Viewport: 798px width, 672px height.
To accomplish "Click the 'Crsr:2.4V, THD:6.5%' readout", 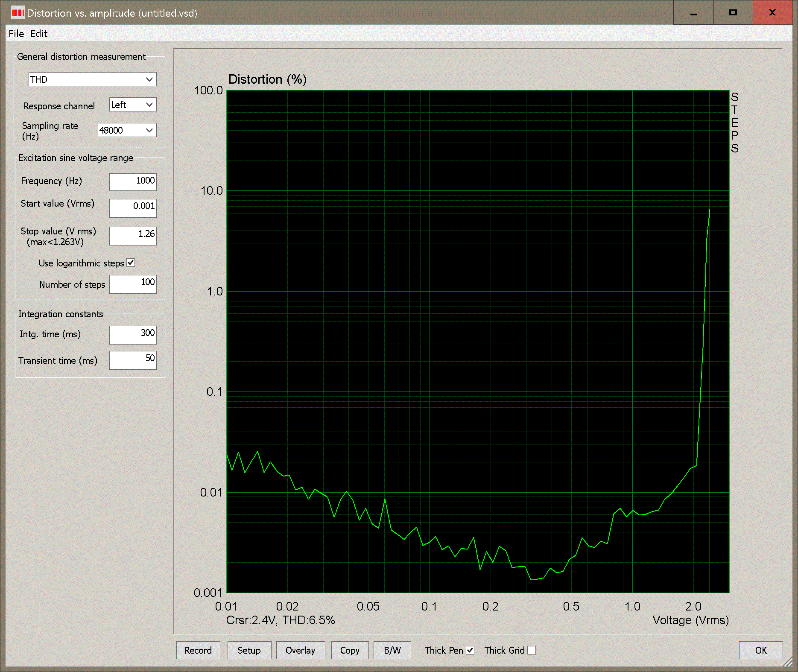I will pos(281,620).
